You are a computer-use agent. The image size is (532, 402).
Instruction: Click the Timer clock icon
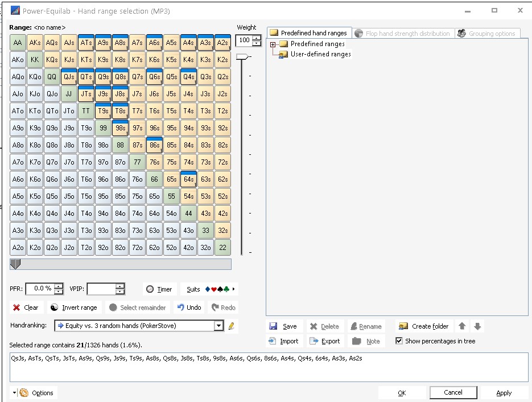150,289
